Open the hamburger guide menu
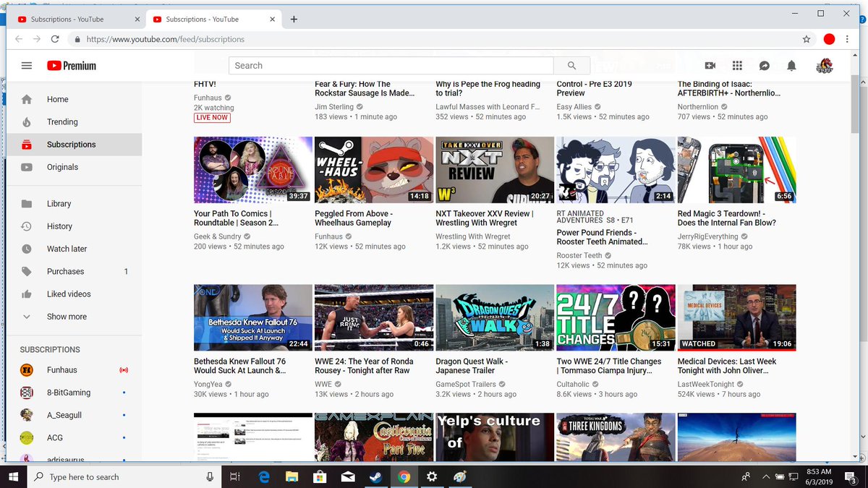The width and height of the screenshot is (868, 488). [27, 66]
